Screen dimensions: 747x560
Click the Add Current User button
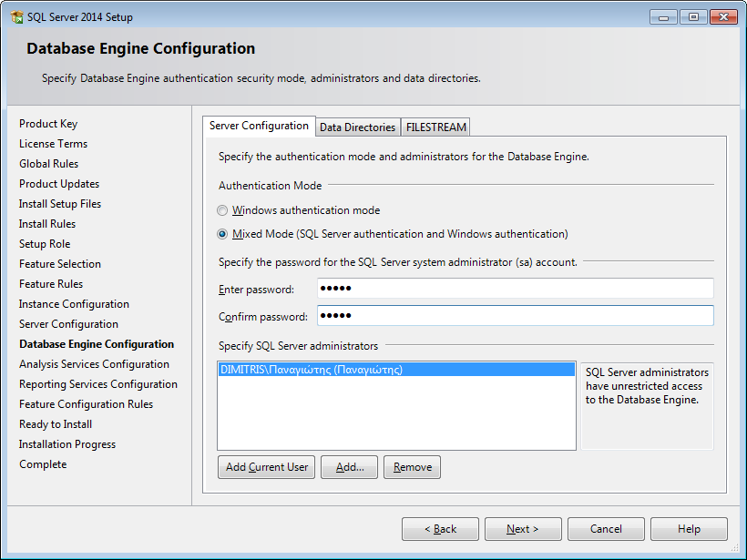267,467
